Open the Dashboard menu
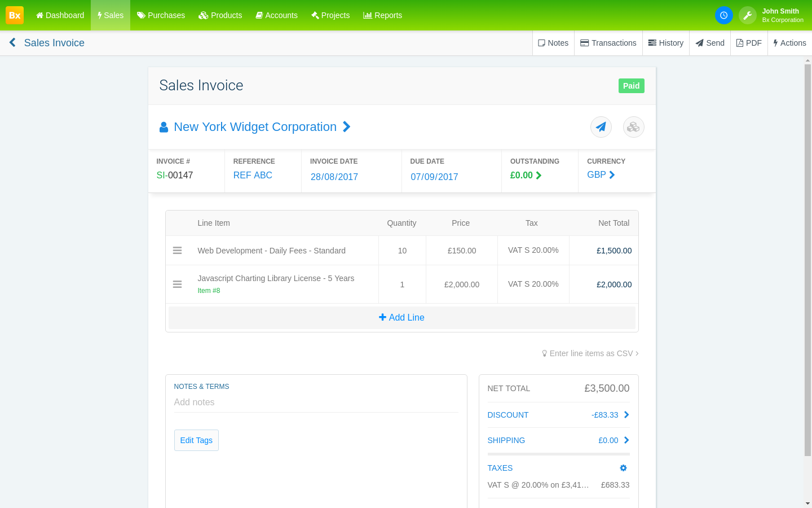This screenshot has height=508, width=812. click(x=60, y=15)
